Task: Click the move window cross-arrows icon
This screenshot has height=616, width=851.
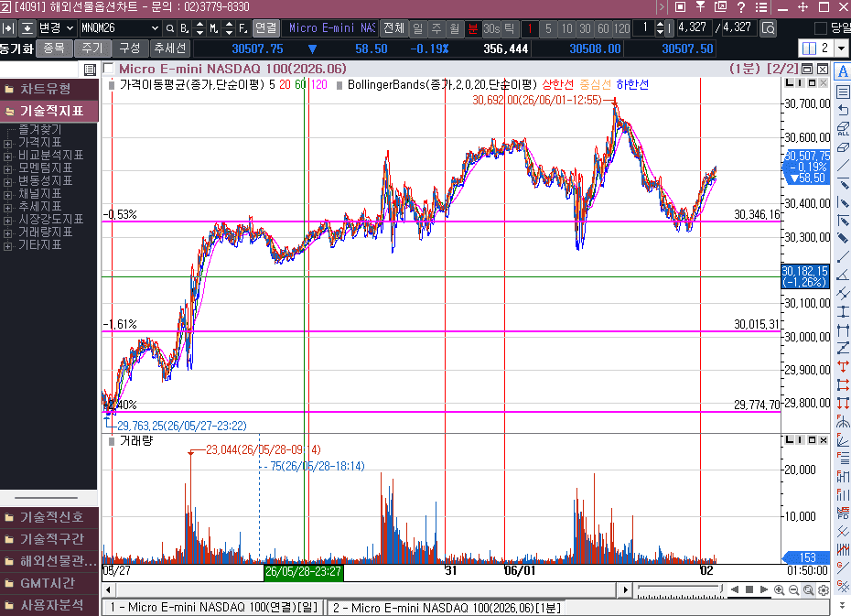Action: tap(803, 7)
